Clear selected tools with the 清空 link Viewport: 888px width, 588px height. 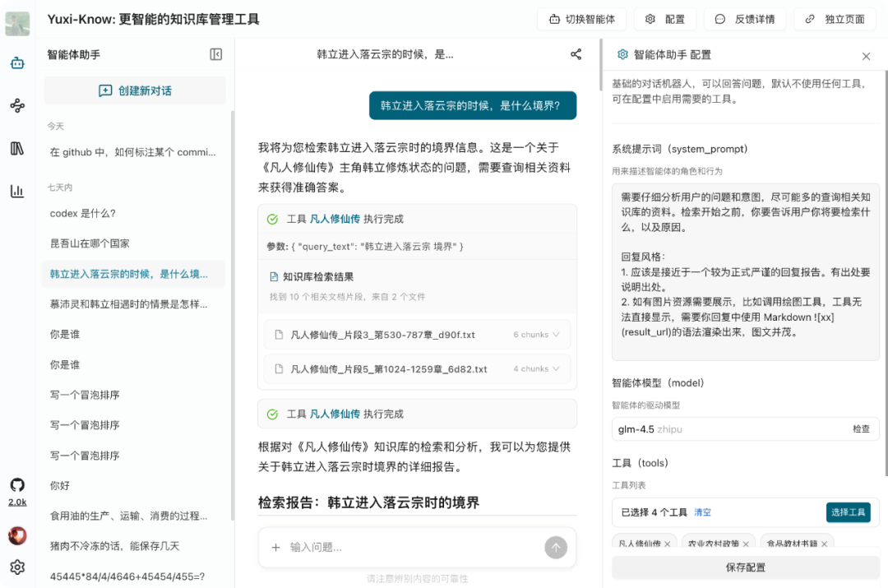704,511
